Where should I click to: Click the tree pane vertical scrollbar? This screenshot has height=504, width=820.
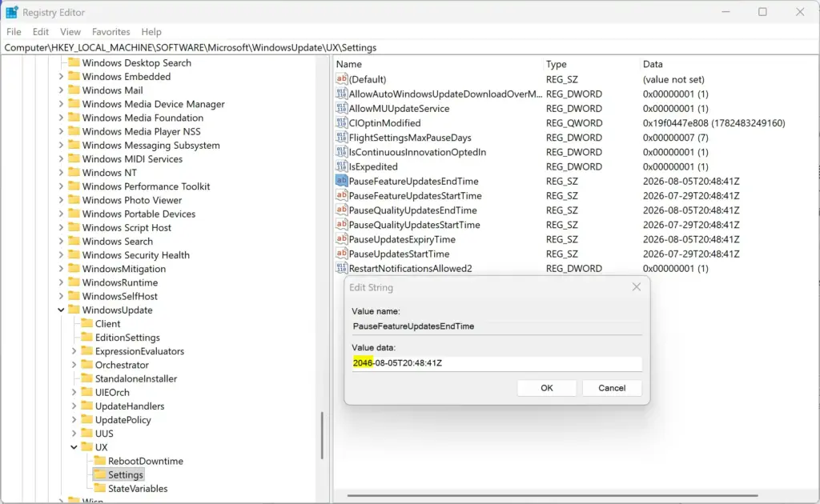[x=322, y=435]
